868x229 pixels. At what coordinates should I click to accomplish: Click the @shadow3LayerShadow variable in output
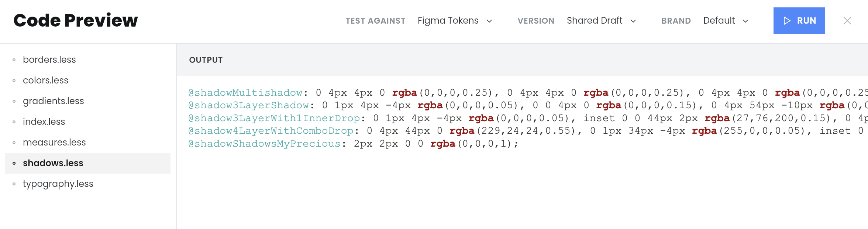[248, 105]
